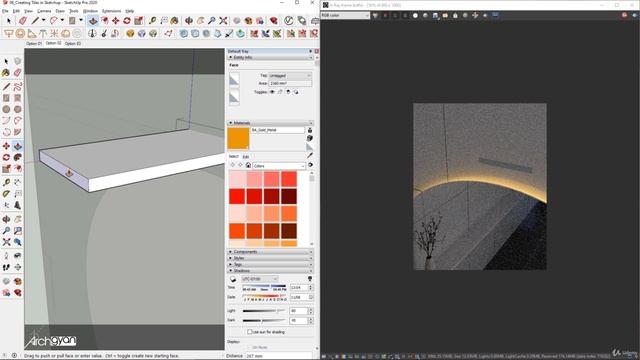This screenshot has height=360, width=640.
Task: Select the Rotate tool in top toolbar
Action: click(x=127, y=20)
